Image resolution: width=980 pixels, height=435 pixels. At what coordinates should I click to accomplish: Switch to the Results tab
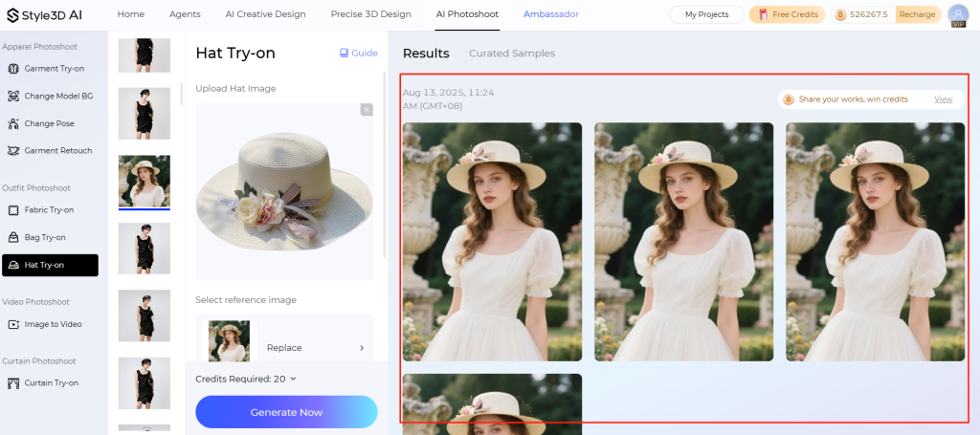426,54
